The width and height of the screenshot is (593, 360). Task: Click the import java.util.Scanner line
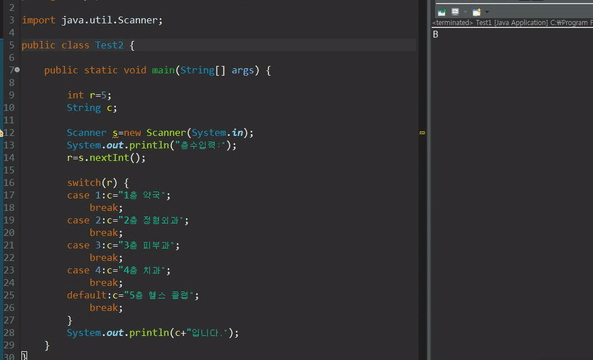pos(92,20)
